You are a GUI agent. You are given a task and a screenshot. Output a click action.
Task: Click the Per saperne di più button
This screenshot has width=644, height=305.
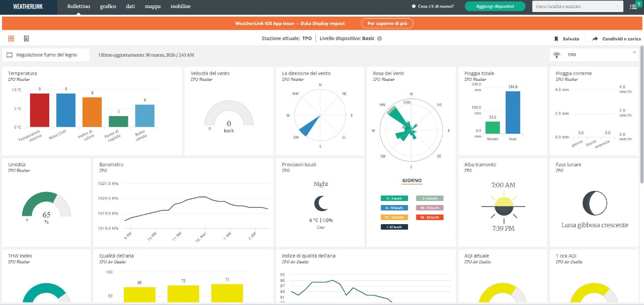click(x=387, y=23)
